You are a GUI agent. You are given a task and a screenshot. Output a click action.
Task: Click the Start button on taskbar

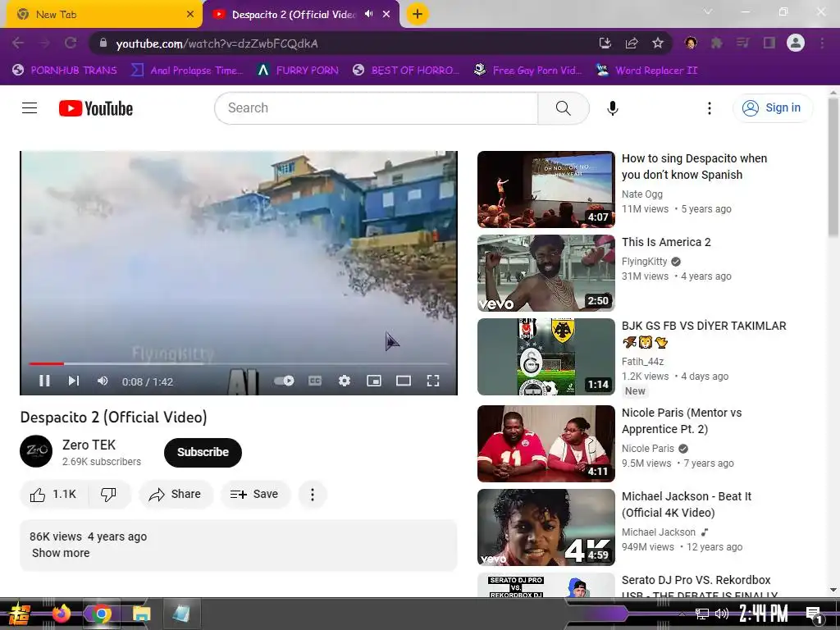18,614
